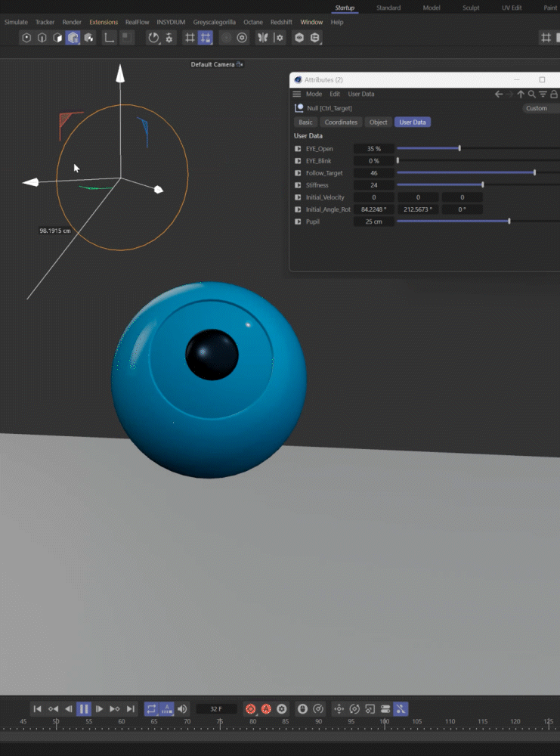Jump to next keyframe

pos(115,709)
